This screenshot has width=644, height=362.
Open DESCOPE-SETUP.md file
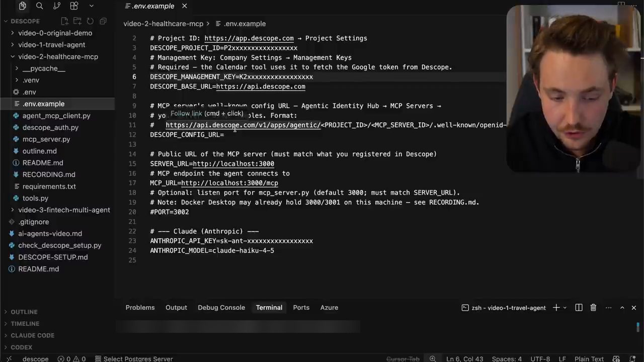coord(53,257)
